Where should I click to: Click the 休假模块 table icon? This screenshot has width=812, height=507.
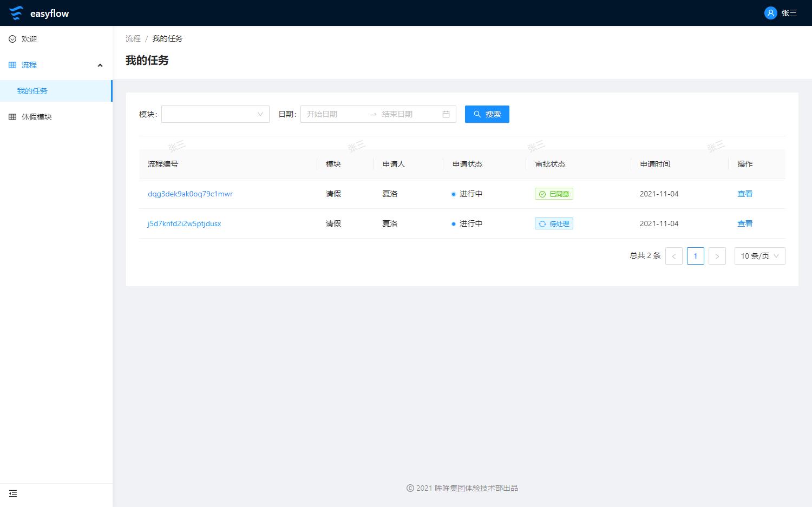pyautogui.click(x=12, y=117)
